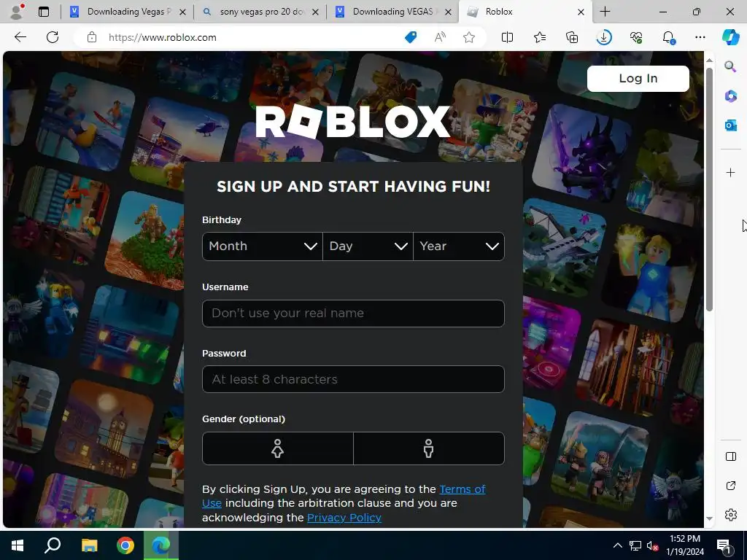Close the Roblox tab
Viewport: 747px width, 560px height.
coord(581,12)
